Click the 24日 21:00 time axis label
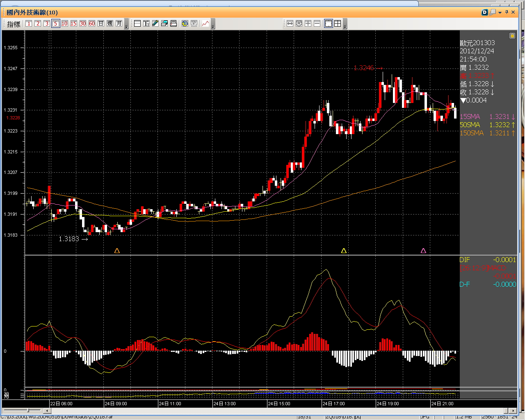This screenshot has width=525, height=420. tap(443, 404)
